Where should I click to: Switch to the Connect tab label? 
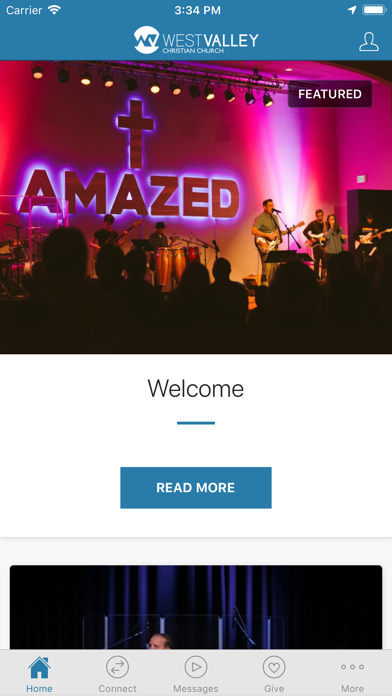(x=117, y=688)
